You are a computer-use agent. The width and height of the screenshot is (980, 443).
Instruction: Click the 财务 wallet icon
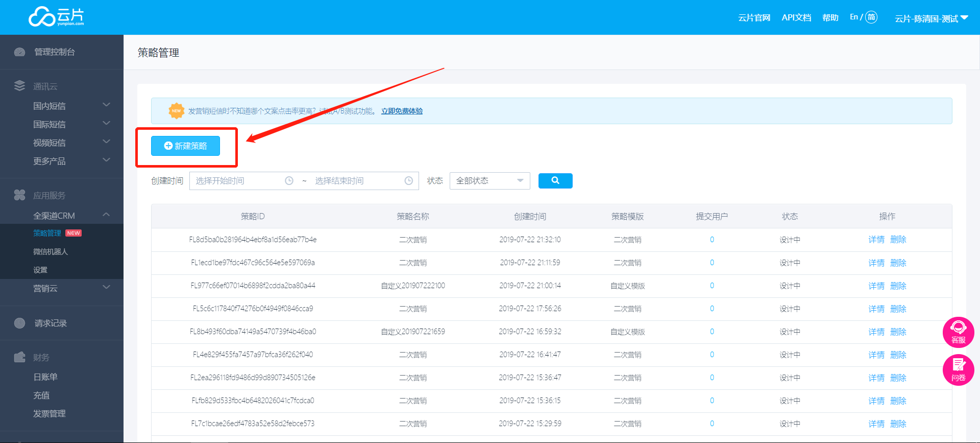point(19,357)
